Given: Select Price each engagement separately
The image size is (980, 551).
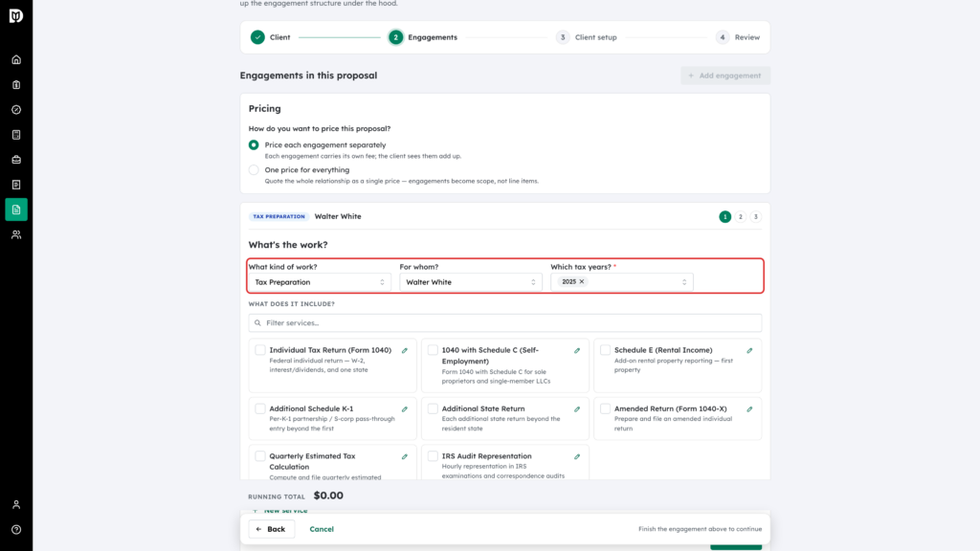Looking at the screenshot, I should click(254, 145).
